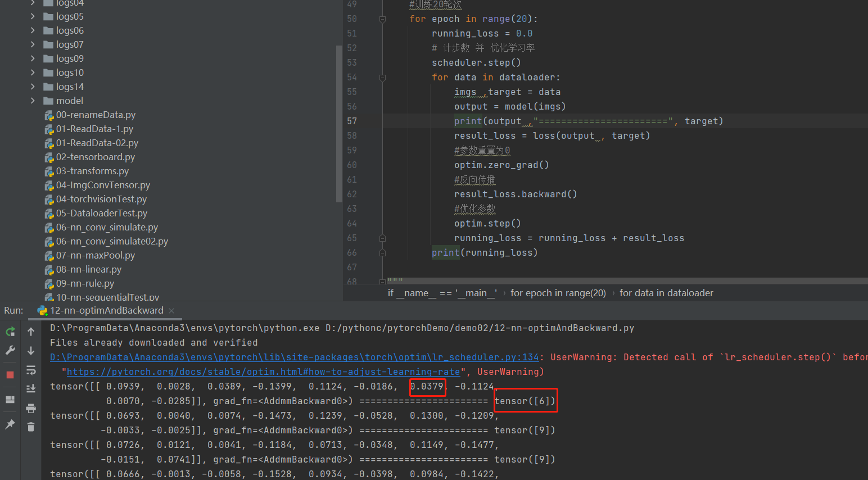This screenshot has height=480, width=868.
Task: Open 05-DataloaderTest.py file
Action: (102, 213)
